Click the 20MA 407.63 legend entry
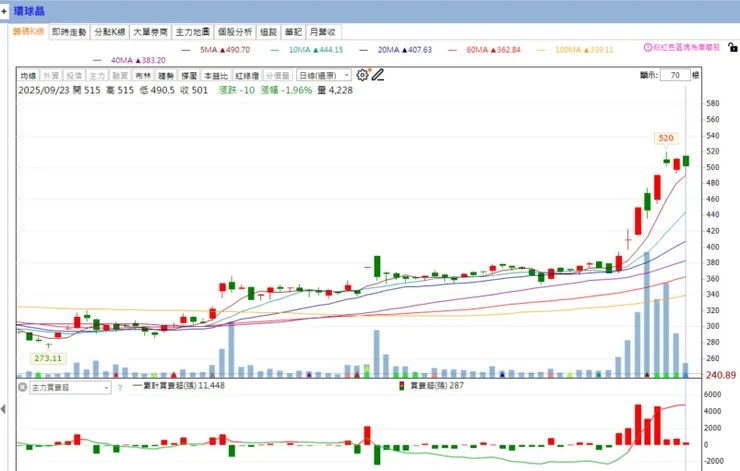Screen dimensions: 740x471 pyautogui.click(x=396, y=50)
